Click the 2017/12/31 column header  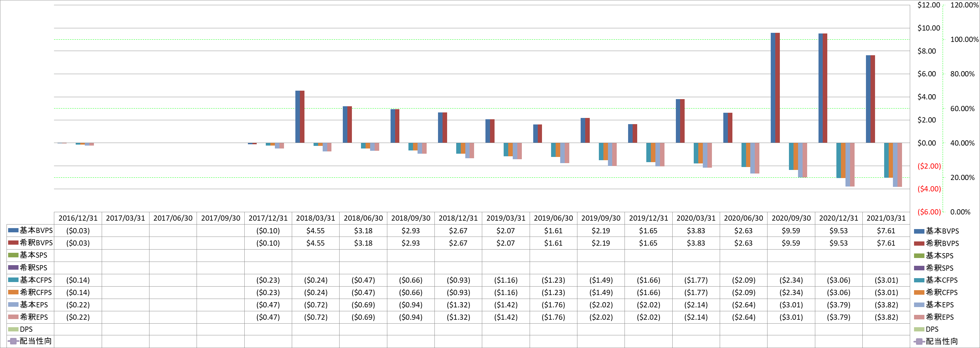pos(268,218)
